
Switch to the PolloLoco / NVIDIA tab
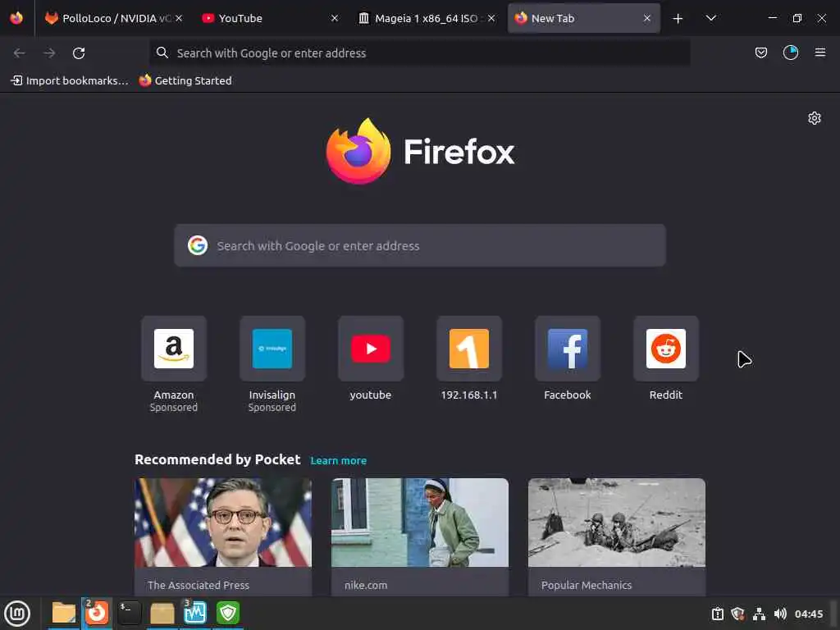[x=113, y=18]
